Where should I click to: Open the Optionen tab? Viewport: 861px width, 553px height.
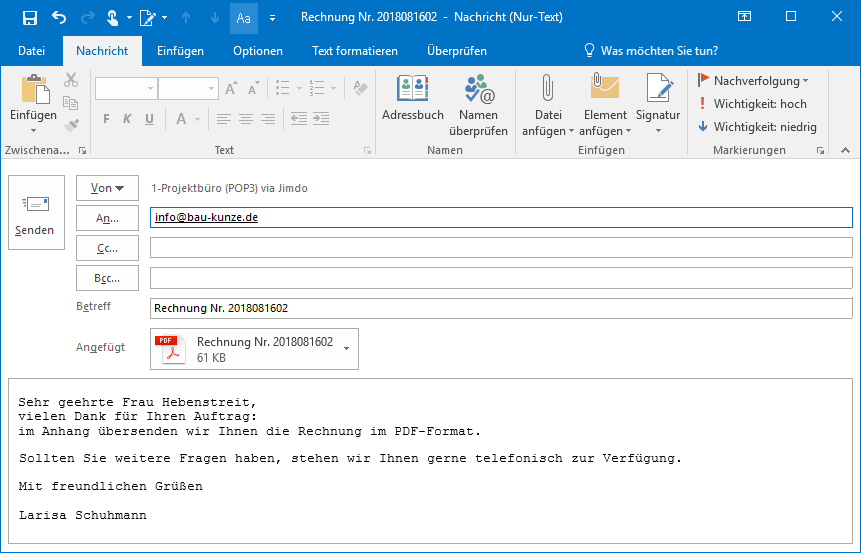[258, 51]
